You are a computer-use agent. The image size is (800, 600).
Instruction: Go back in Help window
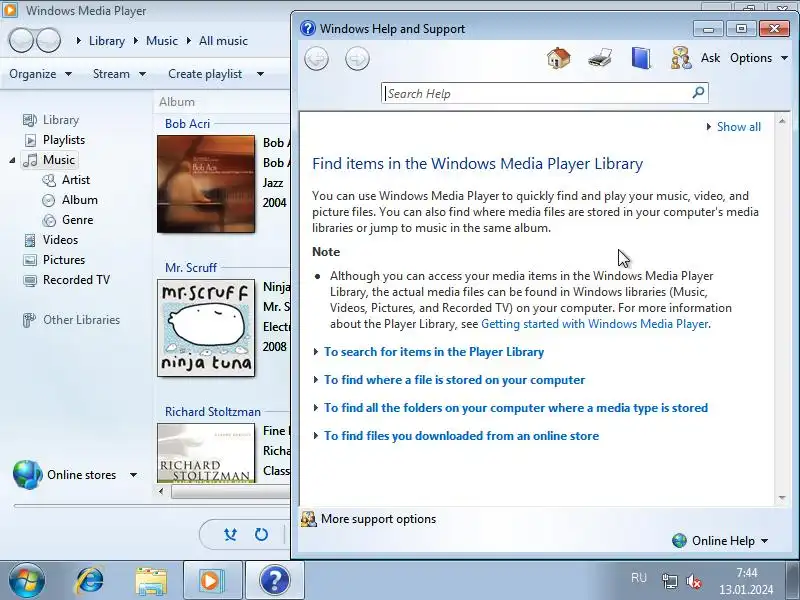tap(316, 59)
